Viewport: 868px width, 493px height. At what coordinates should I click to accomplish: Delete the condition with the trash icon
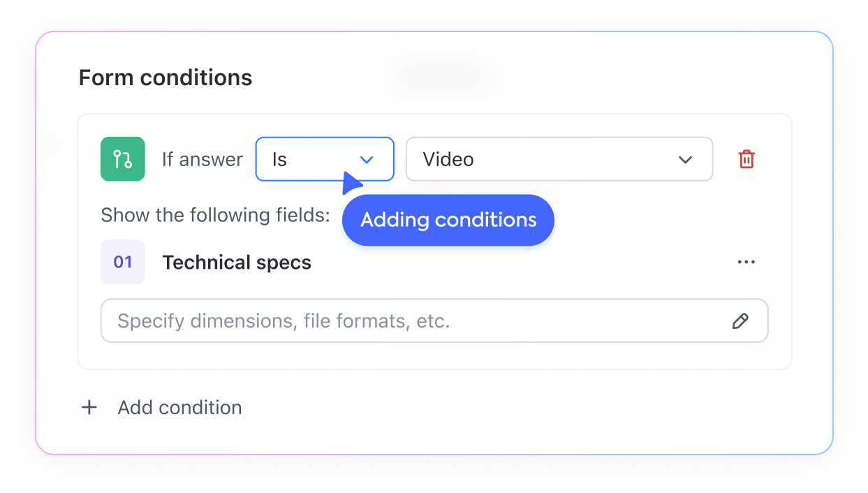pyautogui.click(x=746, y=159)
